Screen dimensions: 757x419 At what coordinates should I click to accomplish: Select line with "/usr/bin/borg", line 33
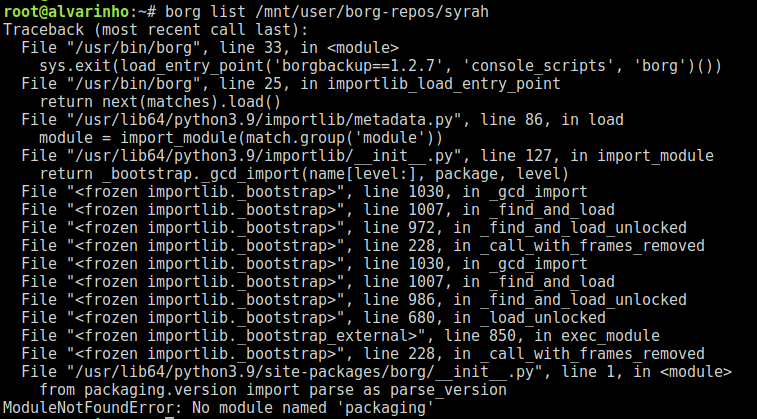[210, 48]
